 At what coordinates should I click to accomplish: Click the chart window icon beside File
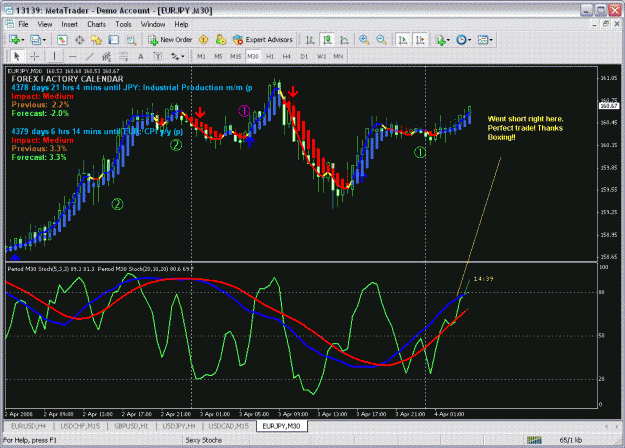(x=9, y=24)
